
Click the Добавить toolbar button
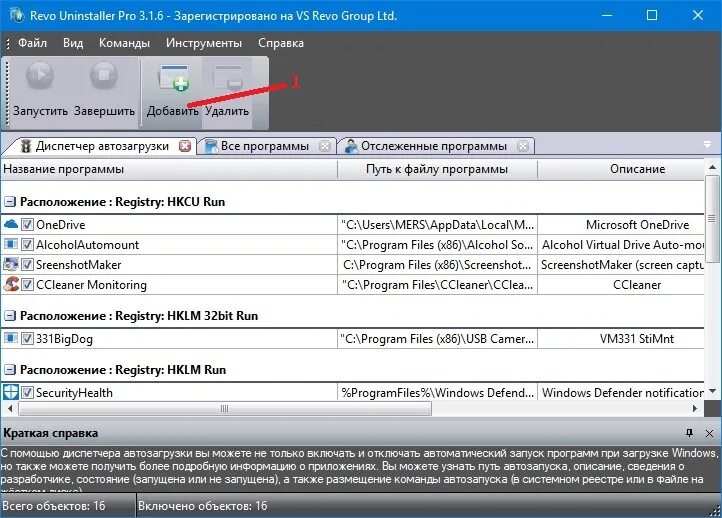coord(173,91)
